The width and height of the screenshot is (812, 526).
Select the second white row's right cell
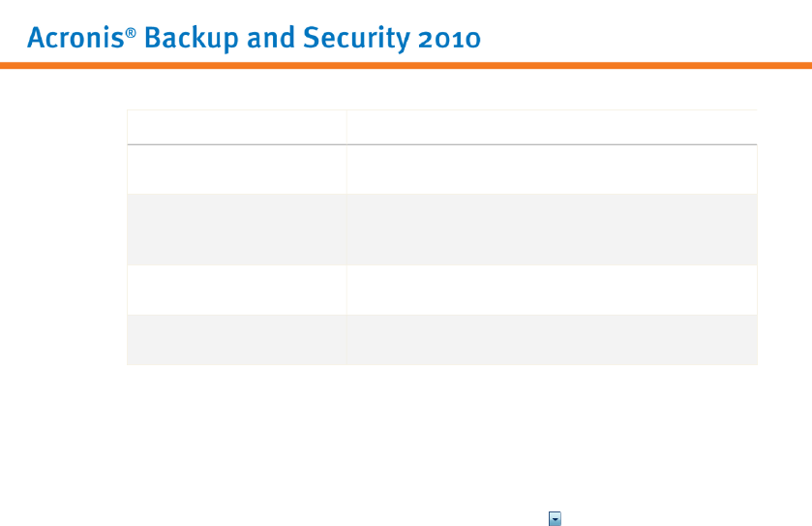pyautogui.click(x=551, y=290)
